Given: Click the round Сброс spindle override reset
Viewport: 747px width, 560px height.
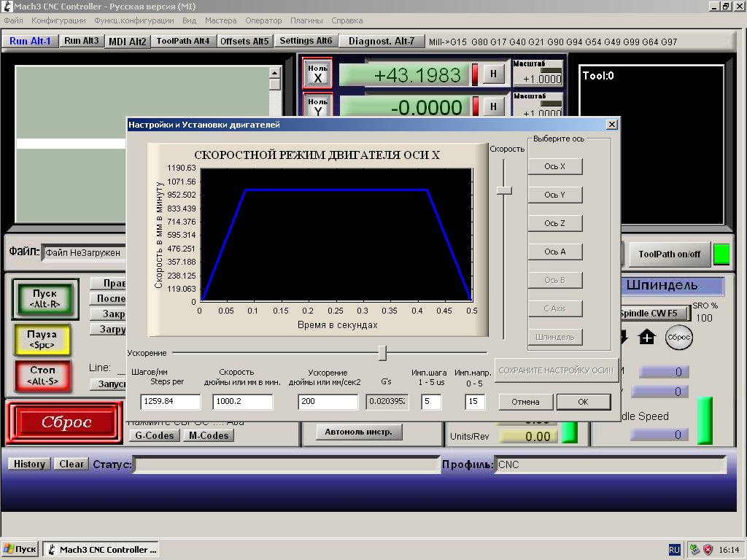Looking at the screenshot, I should (678, 338).
